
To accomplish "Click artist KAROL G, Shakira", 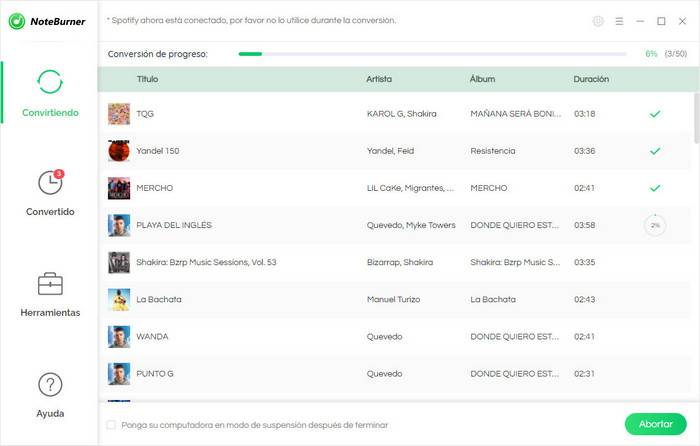I will point(401,114).
